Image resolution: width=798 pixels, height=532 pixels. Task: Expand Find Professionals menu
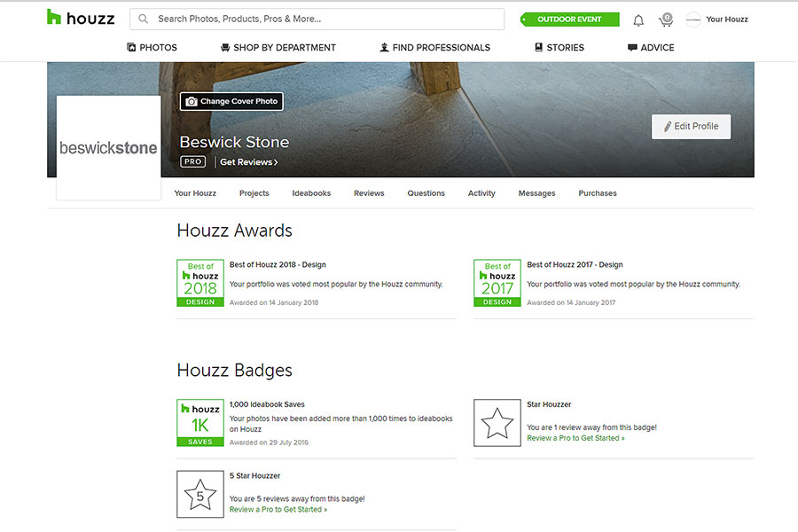[434, 48]
